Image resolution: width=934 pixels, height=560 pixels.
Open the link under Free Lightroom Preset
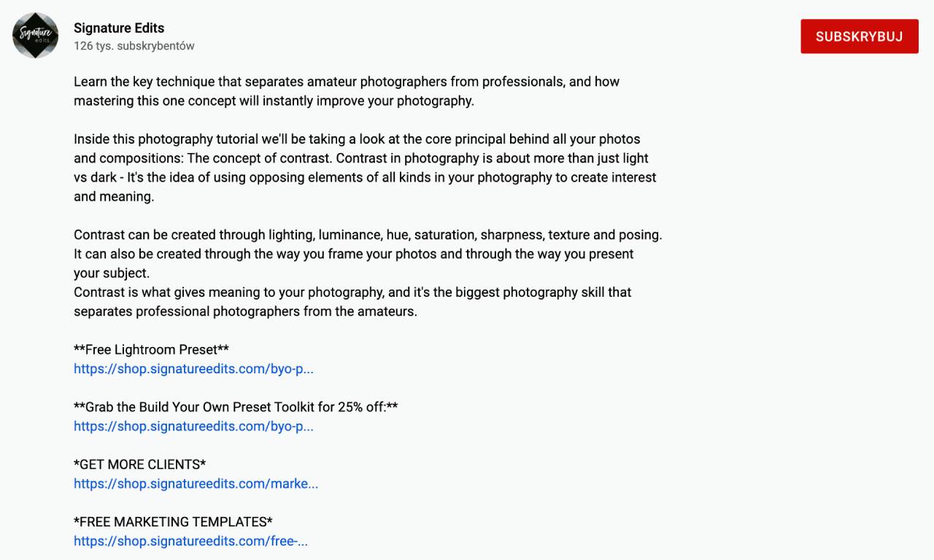193,369
